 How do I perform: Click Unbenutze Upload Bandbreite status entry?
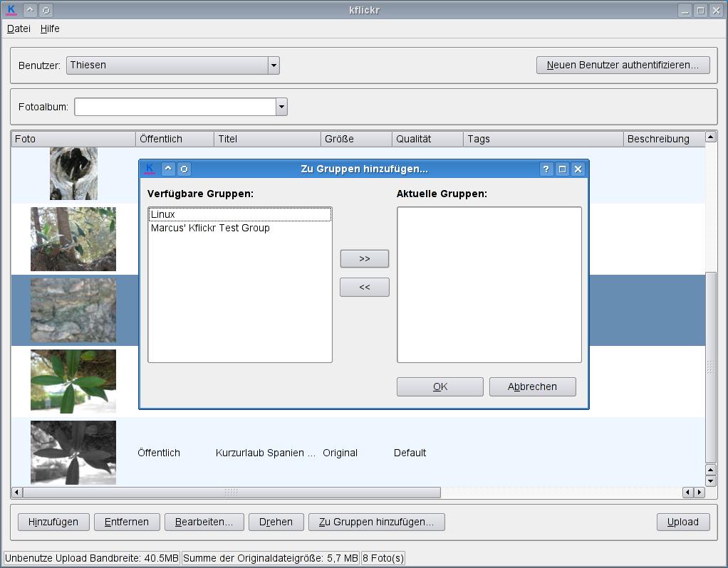tap(92, 558)
